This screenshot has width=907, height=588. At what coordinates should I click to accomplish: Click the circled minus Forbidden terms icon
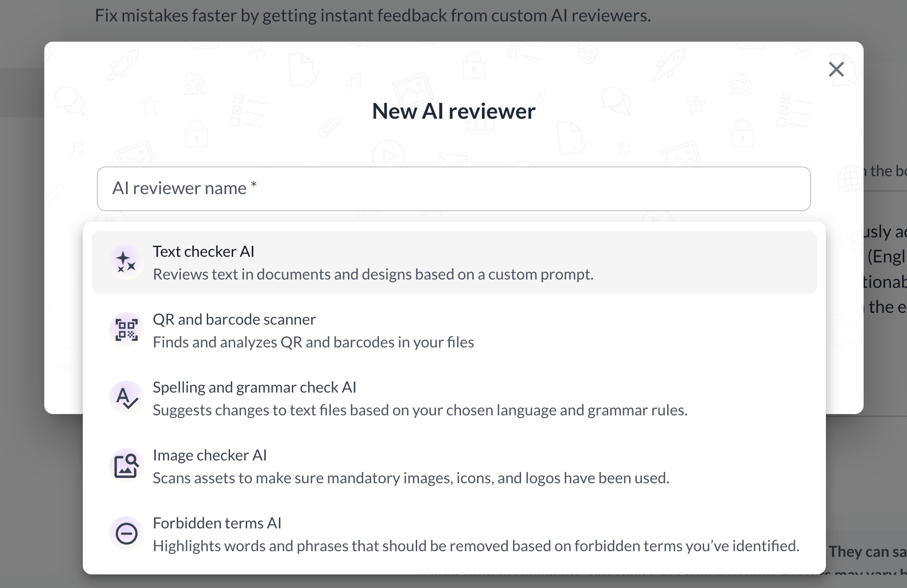pyautogui.click(x=126, y=533)
